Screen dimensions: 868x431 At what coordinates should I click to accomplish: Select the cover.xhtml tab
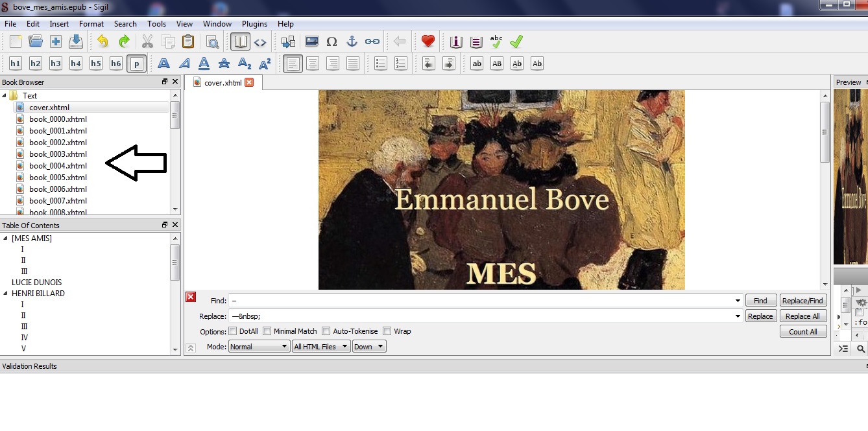pos(223,83)
